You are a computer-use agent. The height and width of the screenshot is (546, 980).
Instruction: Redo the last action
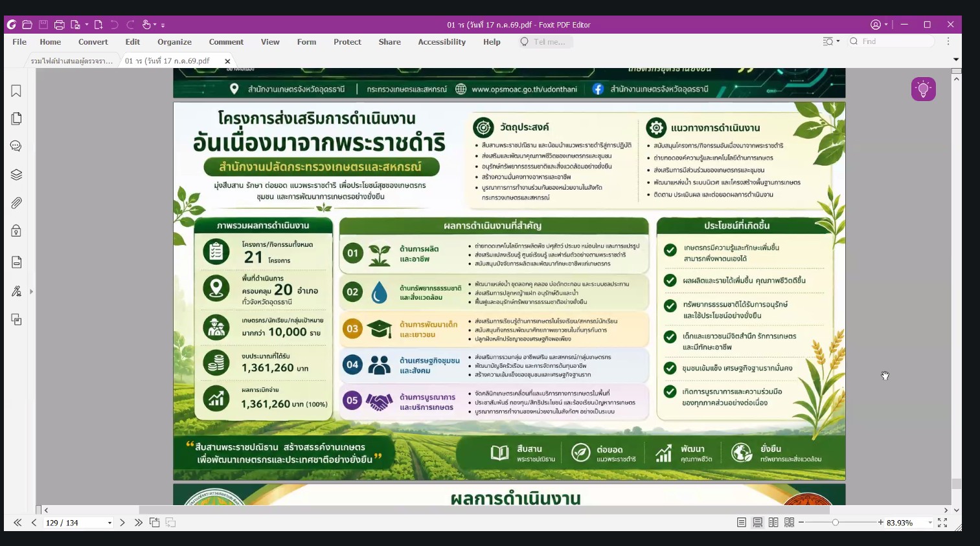130,25
